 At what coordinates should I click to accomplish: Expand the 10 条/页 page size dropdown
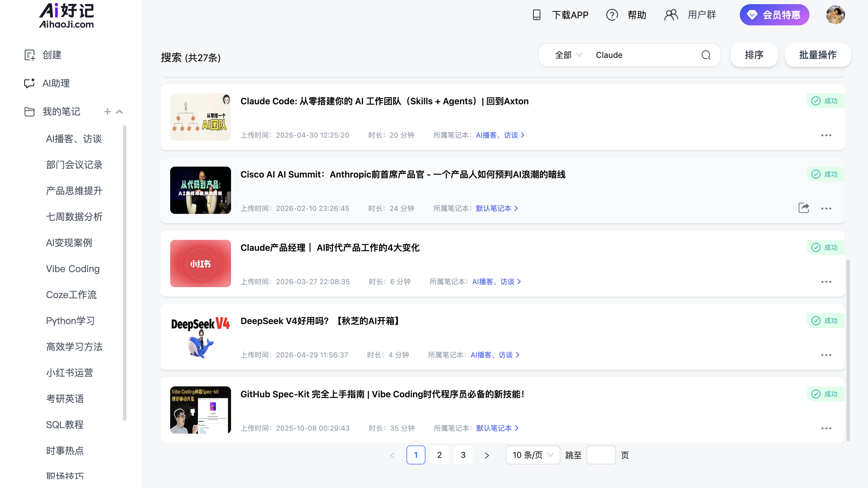(x=533, y=455)
